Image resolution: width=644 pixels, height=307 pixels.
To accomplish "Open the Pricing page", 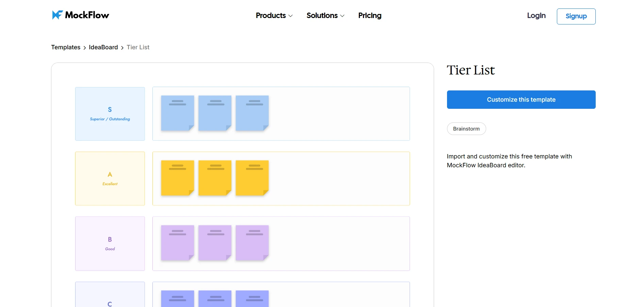I will tap(369, 15).
